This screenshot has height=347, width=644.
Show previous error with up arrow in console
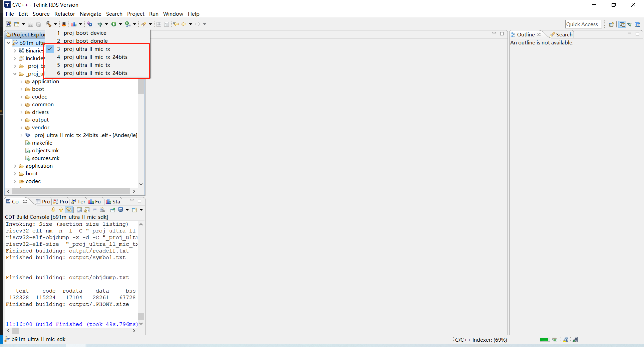pos(61,210)
